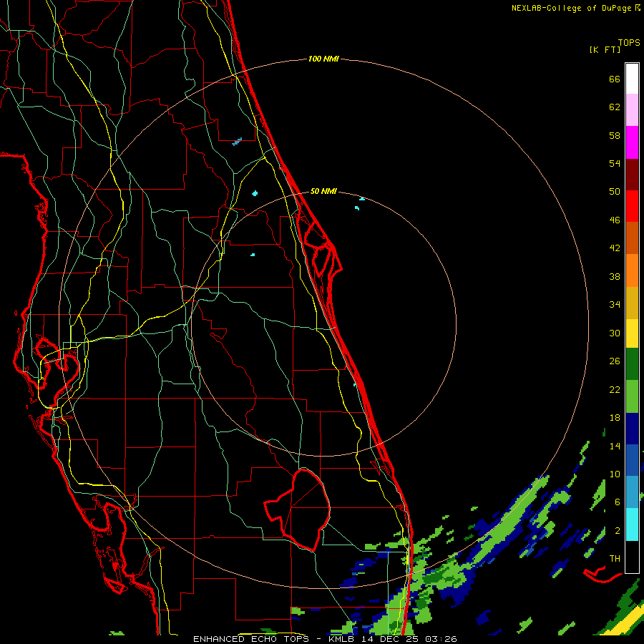Click the legend value '46'
This screenshot has height=644, width=644.
pos(615,220)
